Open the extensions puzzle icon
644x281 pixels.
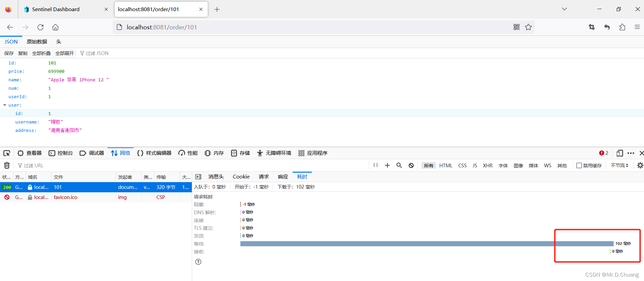[622, 27]
